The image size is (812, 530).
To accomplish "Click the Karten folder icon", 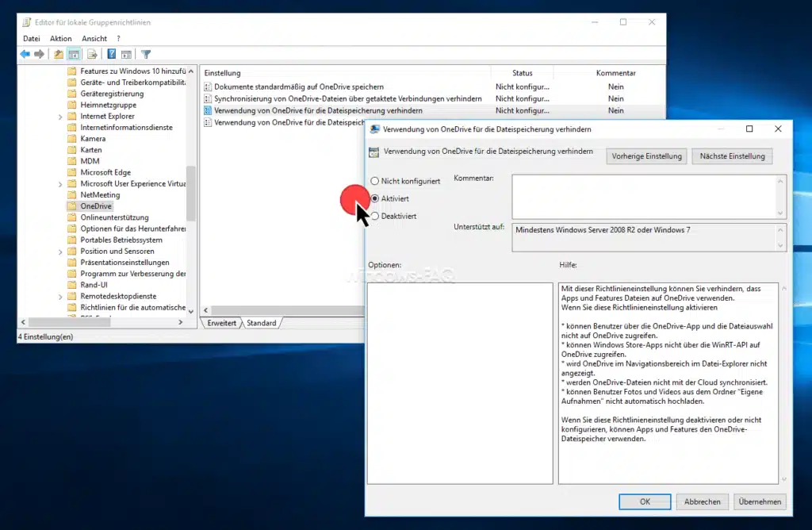I will [x=72, y=150].
